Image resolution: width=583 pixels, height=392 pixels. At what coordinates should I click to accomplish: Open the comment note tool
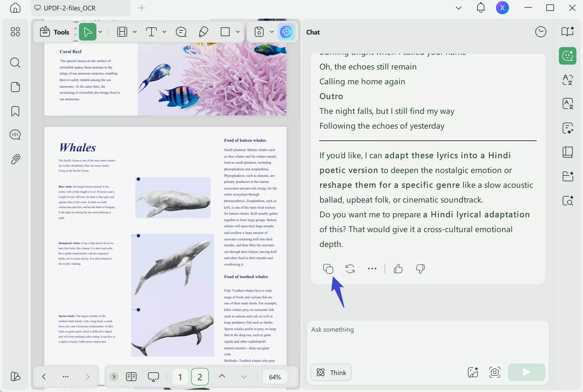(x=181, y=32)
